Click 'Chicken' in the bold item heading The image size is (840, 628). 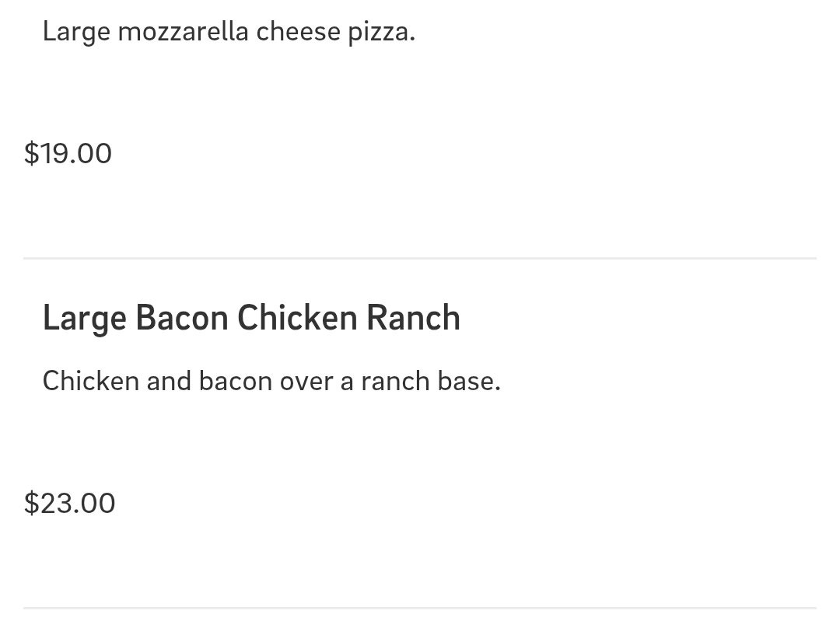click(x=297, y=317)
